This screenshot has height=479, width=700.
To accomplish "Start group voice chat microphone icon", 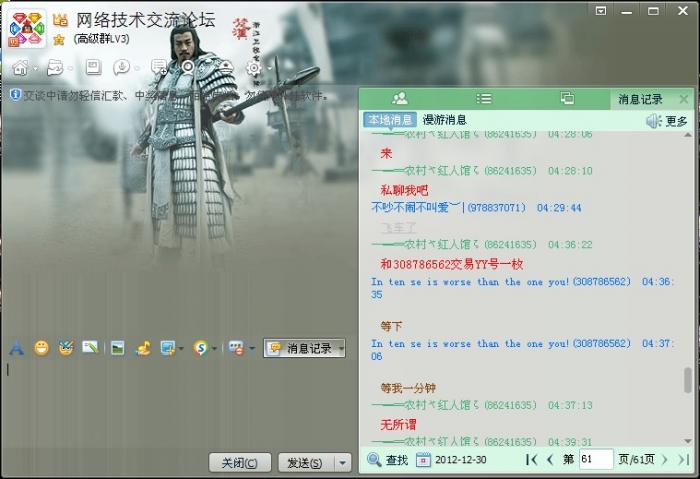I will click(x=121, y=67).
